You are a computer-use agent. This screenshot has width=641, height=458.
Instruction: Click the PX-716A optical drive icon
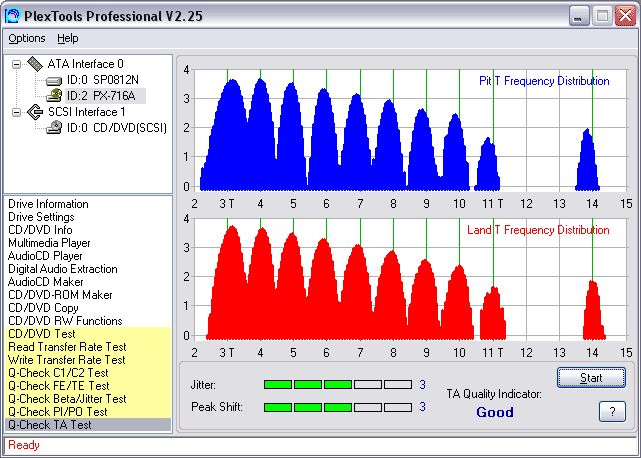click(x=54, y=96)
